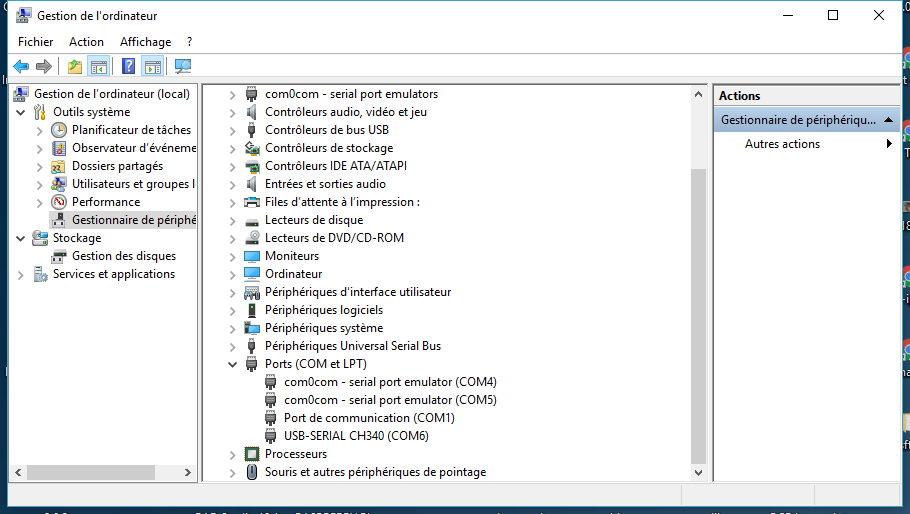Click the Files d'attente printer icon
Viewport: 910px width, 514px height.
(x=251, y=202)
